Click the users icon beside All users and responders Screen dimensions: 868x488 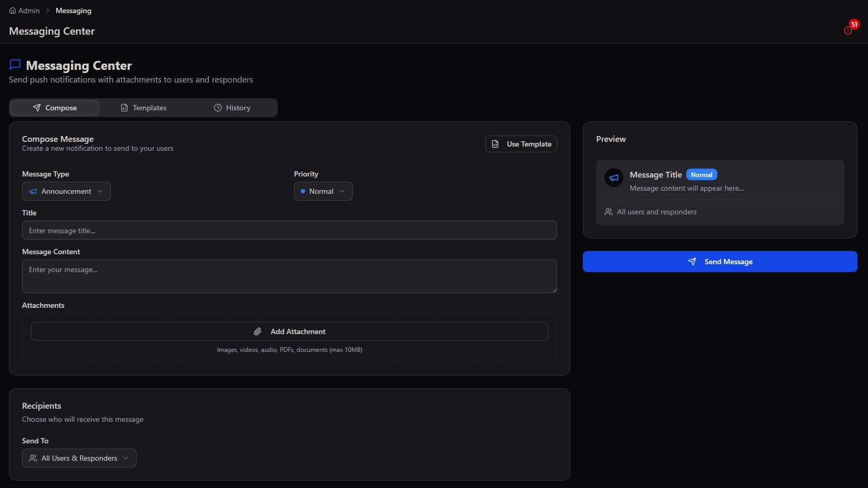(609, 212)
